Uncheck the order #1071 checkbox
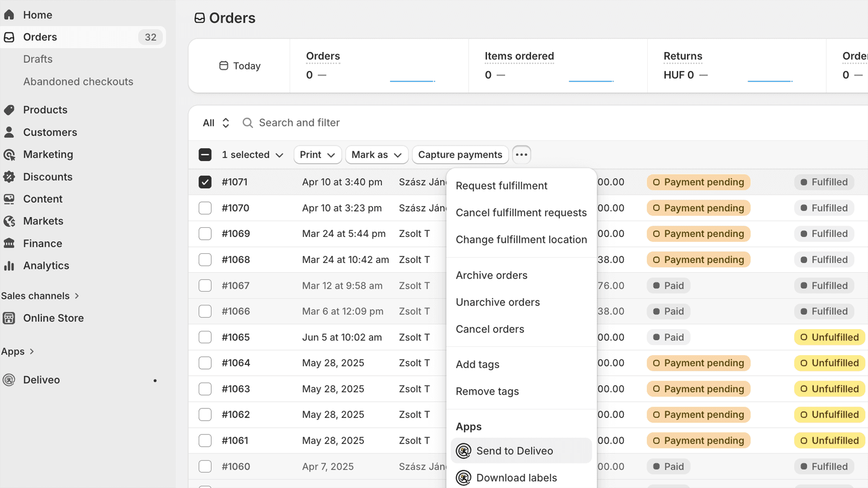The image size is (868, 488). [x=205, y=182]
